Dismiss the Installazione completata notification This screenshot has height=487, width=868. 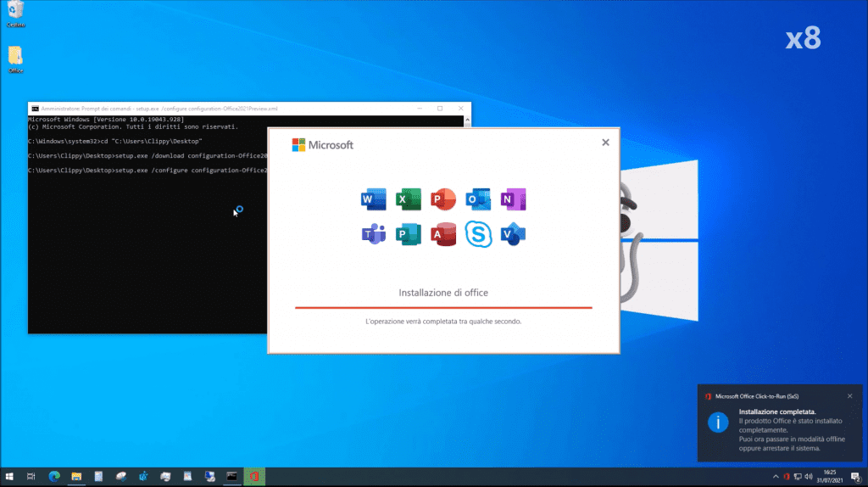(x=849, y=396)
